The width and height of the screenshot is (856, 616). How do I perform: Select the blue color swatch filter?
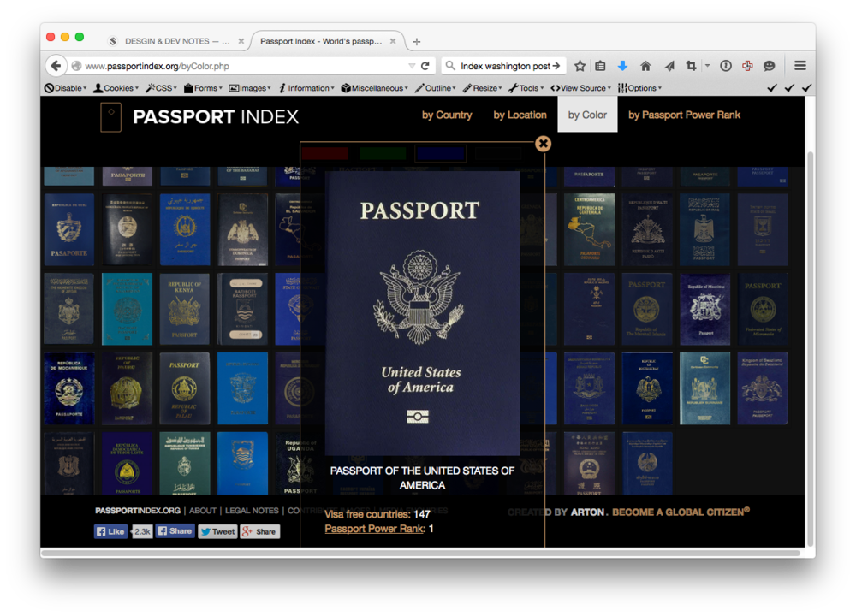(439, 152)
